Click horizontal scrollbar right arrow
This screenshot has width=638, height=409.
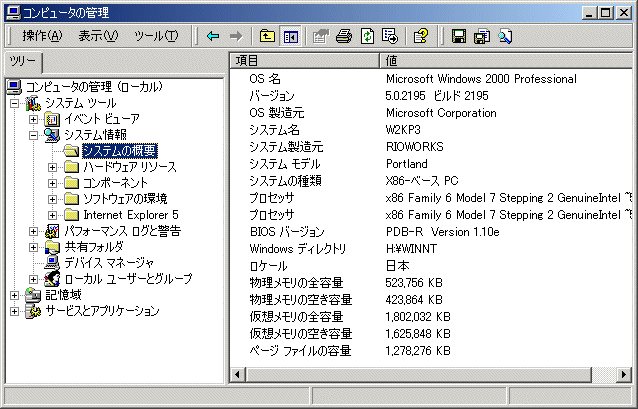[624, 374]
